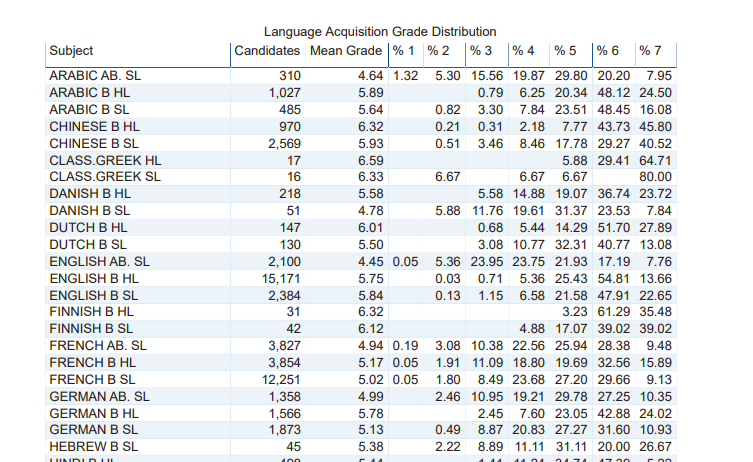Image resolution: width=753 pixels, height=462 pixels.
Task: Click the DUTCH B HL row label
Action: pyautogui.click(x=88, y=228)
